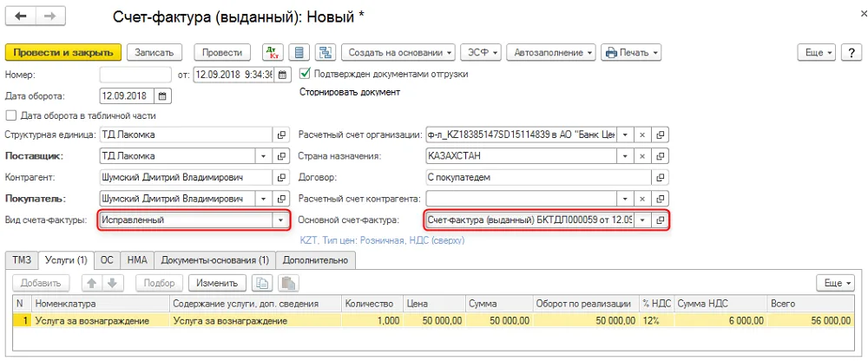Select Всего cell 56 000,00
This screenshot has height=361, width=868.
pos(810,320)
